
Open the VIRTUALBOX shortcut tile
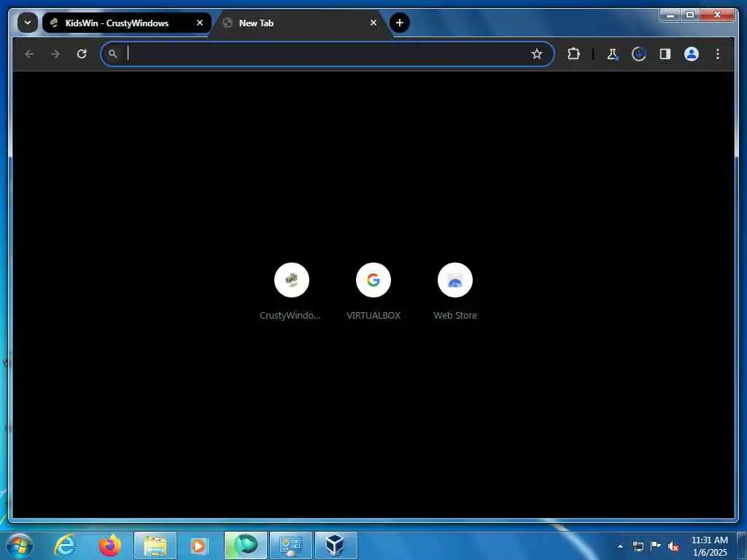(x=373, y=292)
